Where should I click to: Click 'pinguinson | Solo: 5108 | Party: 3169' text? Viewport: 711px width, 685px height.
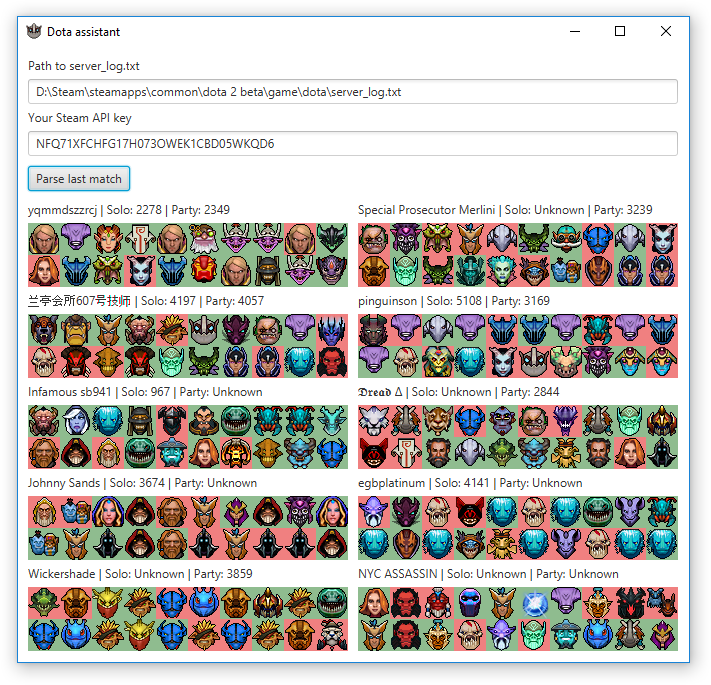(x=454, y=301)
